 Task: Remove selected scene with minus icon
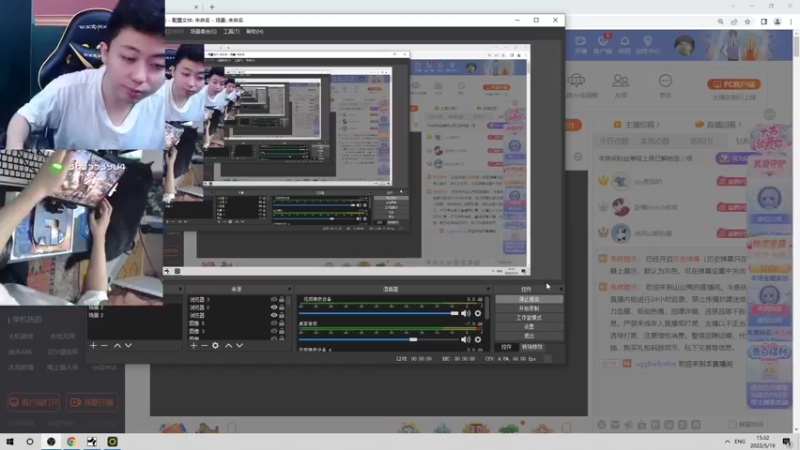coord(104,345)
